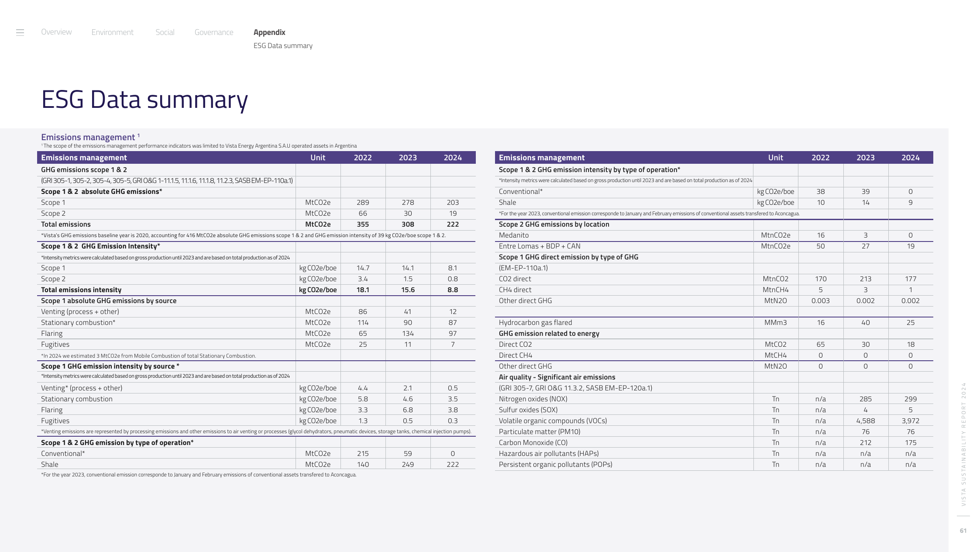Select the Emissions management section title

pyautogui.click(x=90, y=137)
